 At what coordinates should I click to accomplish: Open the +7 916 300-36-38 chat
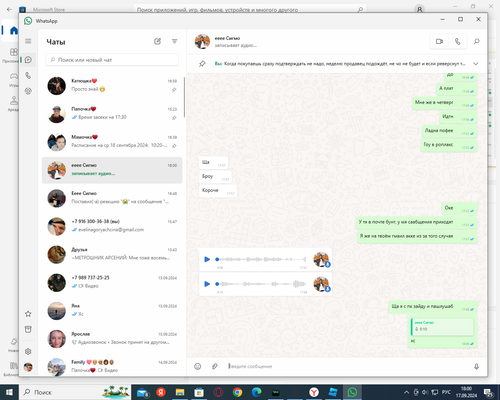[x=112, y=226]
